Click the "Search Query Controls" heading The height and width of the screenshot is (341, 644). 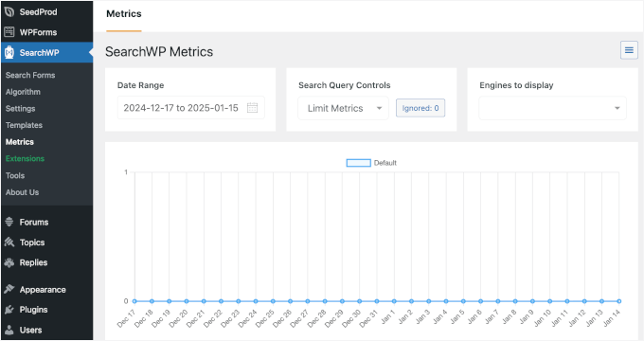pos(344,85)
